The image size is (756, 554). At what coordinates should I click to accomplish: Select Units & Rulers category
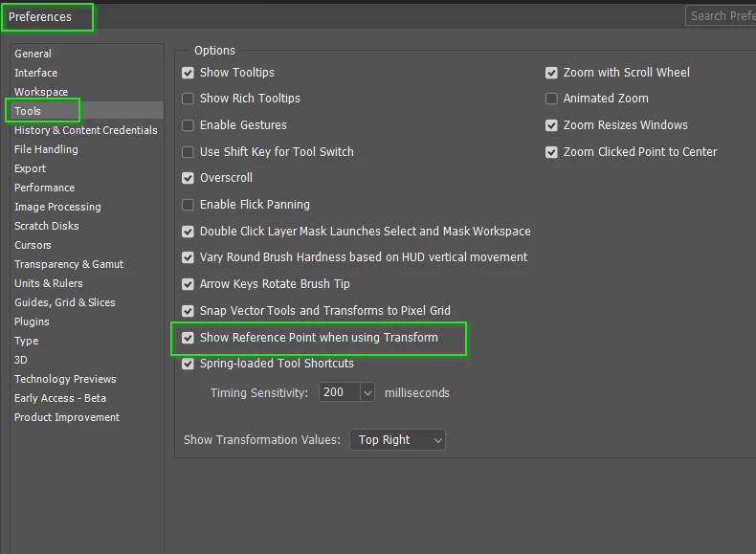pyautogui.click(x=48, y=283)
